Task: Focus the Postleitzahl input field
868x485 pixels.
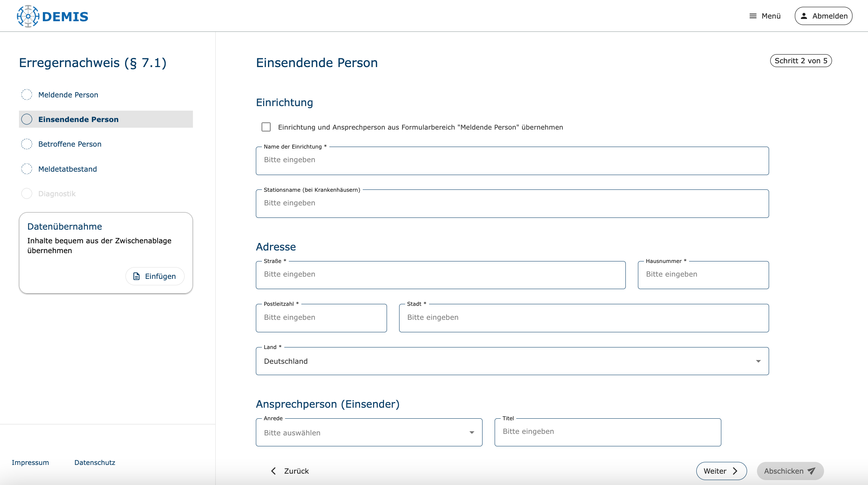Action: [321, 318]
